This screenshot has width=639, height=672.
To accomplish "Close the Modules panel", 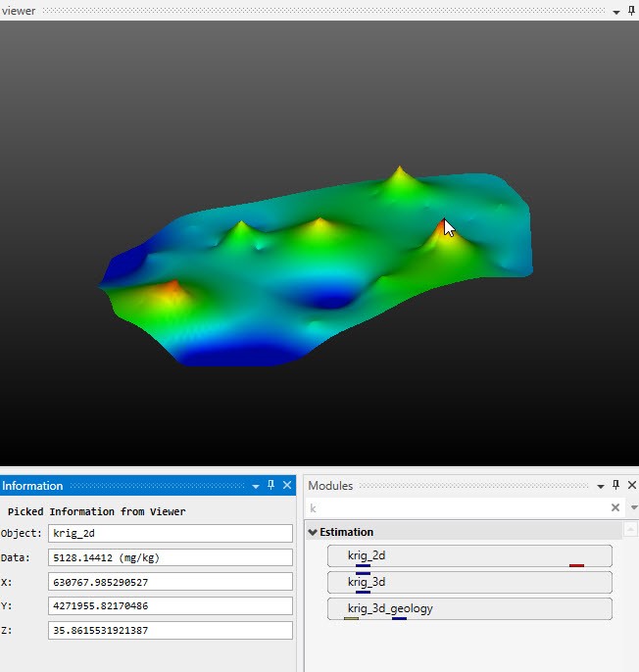I will [631, 486].
